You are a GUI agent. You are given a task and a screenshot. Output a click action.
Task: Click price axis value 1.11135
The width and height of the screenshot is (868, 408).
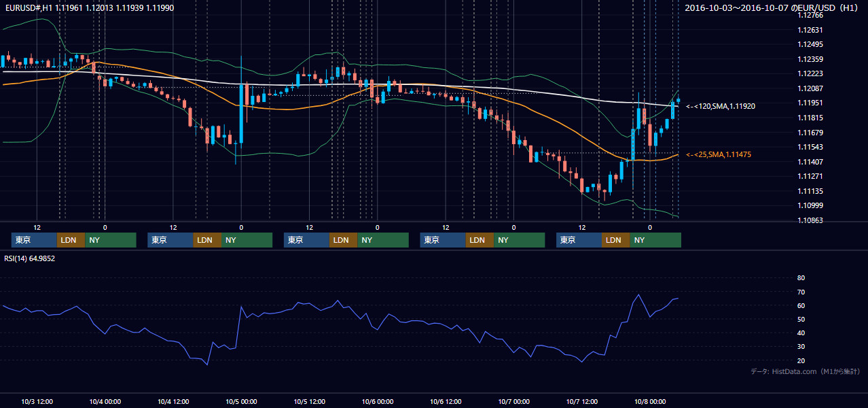click(x=810, y=191)
